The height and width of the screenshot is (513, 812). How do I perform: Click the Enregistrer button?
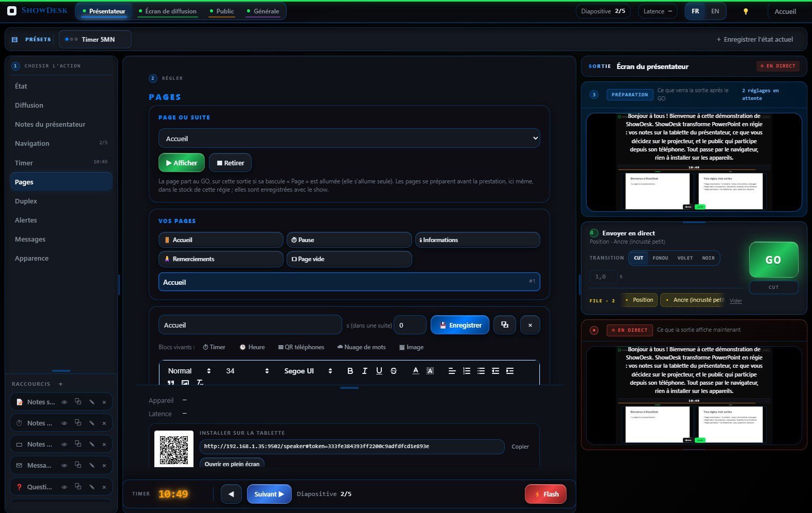[460, 325]
